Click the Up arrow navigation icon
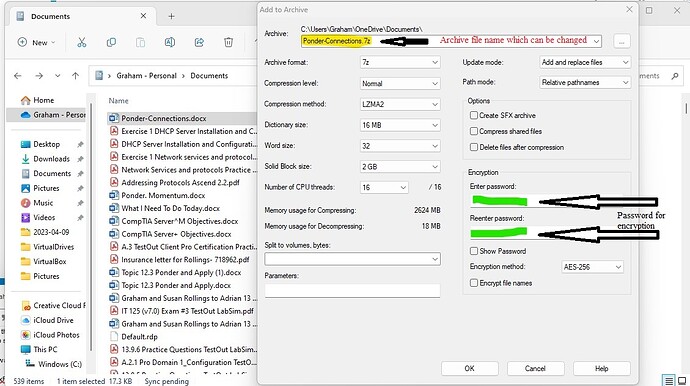 pyautogui.click(x=76, y=76)
